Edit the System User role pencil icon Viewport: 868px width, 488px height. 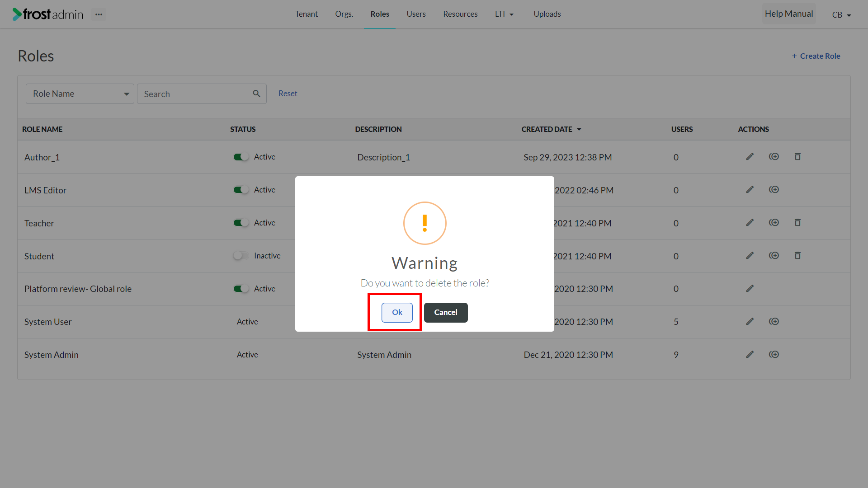[x=750, y=321]
